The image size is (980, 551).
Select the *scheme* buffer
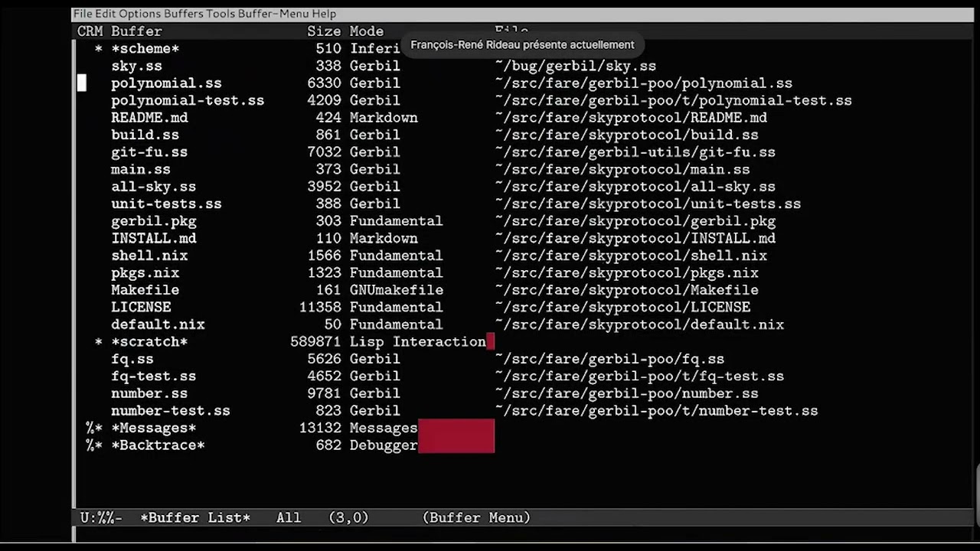(x=145, y=49)
